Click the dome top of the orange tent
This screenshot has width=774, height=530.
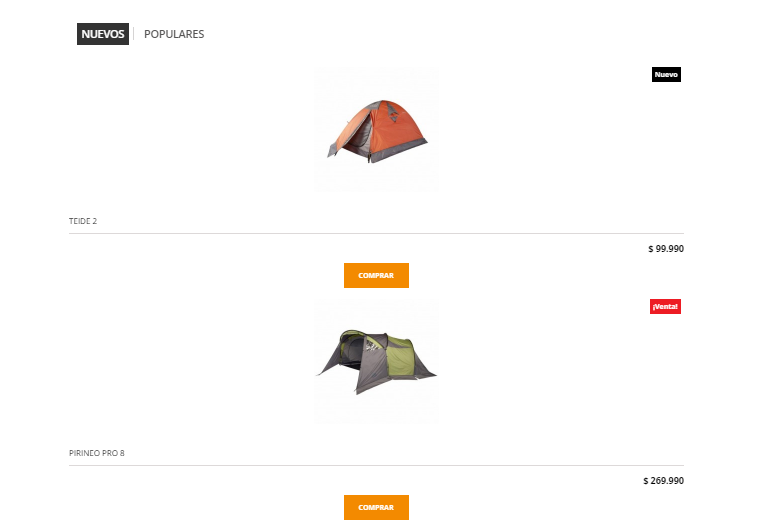coord(384,105)
